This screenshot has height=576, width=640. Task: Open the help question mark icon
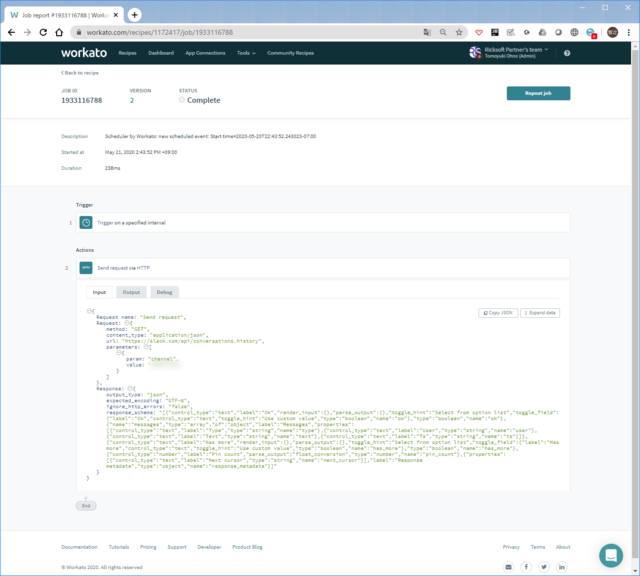[567, 53]
